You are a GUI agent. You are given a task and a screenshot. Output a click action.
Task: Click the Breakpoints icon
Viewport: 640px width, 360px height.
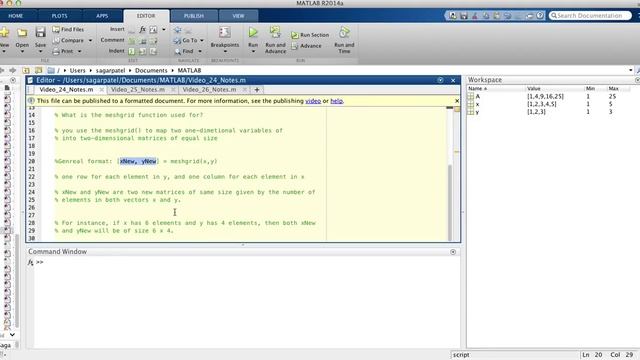point(224,32)
